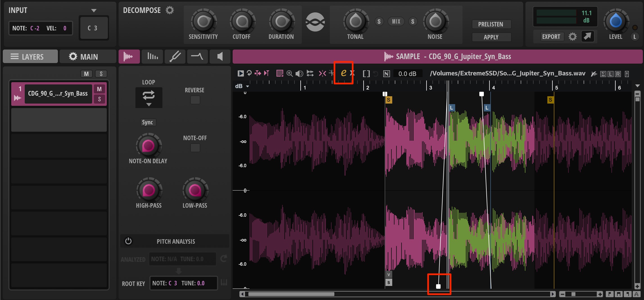Switch to the Layers tab
644x300 pixels.
point(30,57)
